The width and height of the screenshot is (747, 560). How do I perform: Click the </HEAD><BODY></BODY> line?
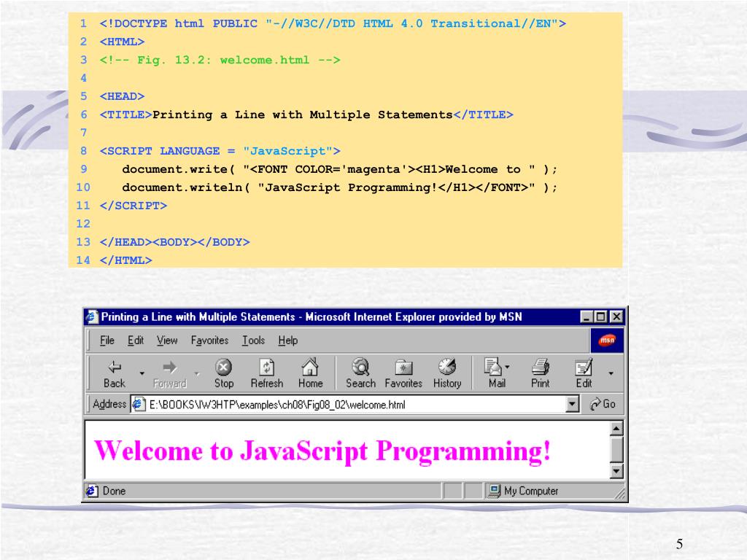[174, 242]
